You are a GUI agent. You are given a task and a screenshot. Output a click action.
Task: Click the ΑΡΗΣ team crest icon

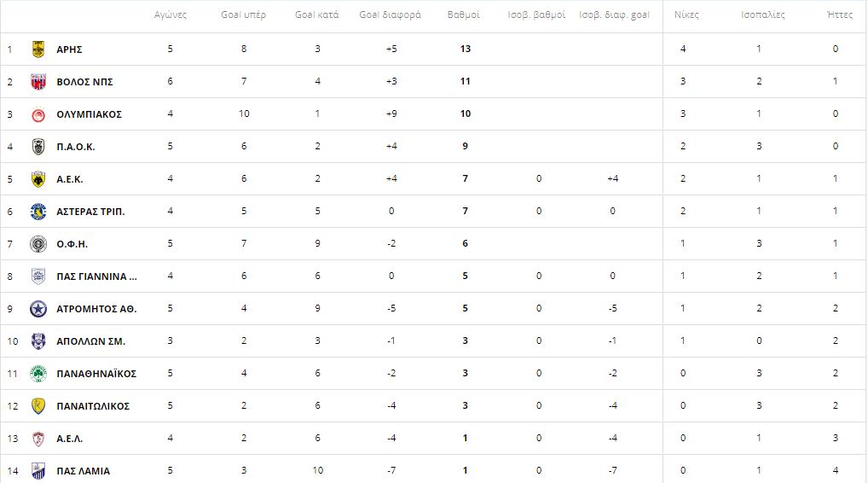click(x=38, y=49)
